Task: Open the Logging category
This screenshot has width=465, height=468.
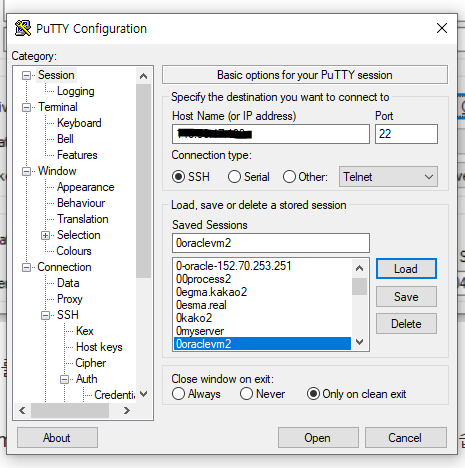Action: [76, 91]
